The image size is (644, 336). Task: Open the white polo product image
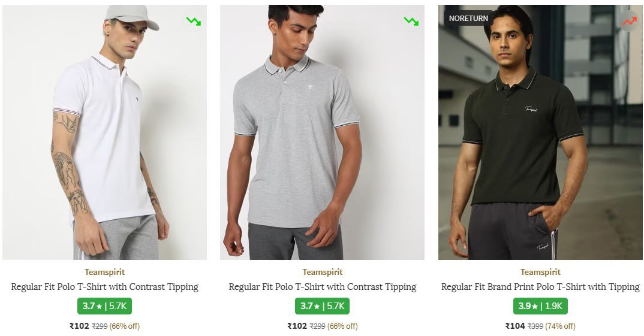[104, 138]
